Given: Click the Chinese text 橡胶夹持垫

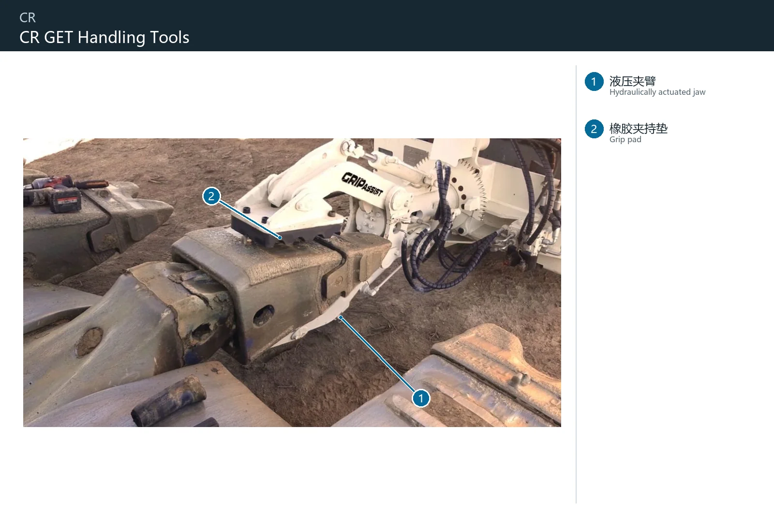Looking at the screenshot, I should click(638, 128).
